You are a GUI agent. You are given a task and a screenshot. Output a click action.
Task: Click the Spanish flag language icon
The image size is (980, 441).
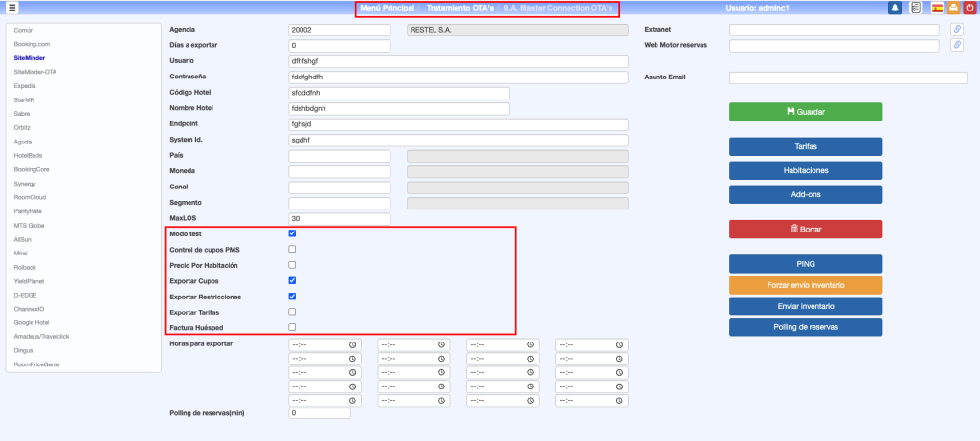(x=937, y=8)
